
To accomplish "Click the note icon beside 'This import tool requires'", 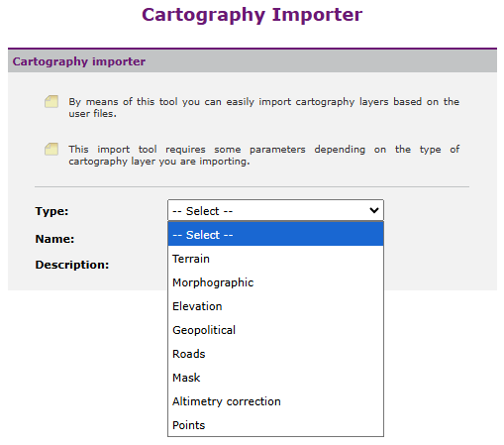I will [x=51, y=149].
